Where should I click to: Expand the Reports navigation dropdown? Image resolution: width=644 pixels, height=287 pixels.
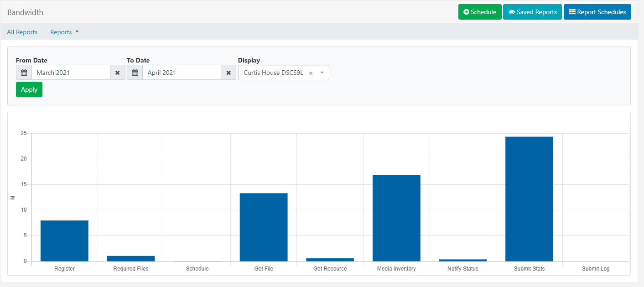tap(77, 32)
